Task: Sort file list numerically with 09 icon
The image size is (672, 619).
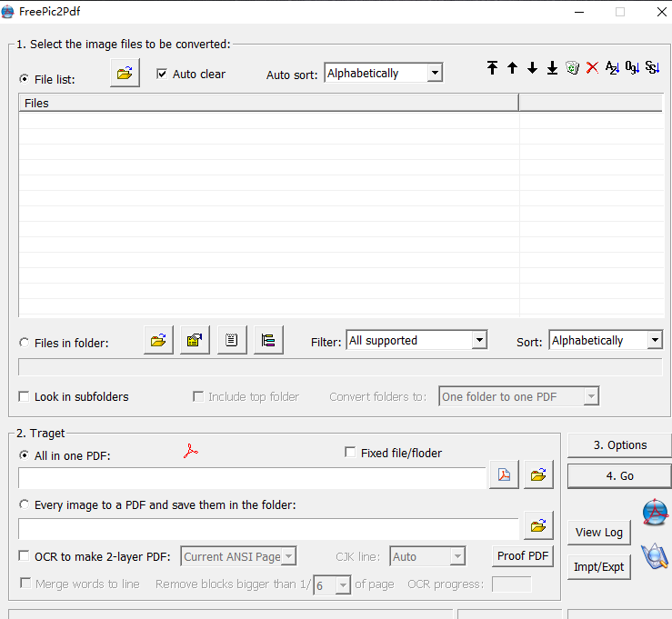Action: point(632,67)
